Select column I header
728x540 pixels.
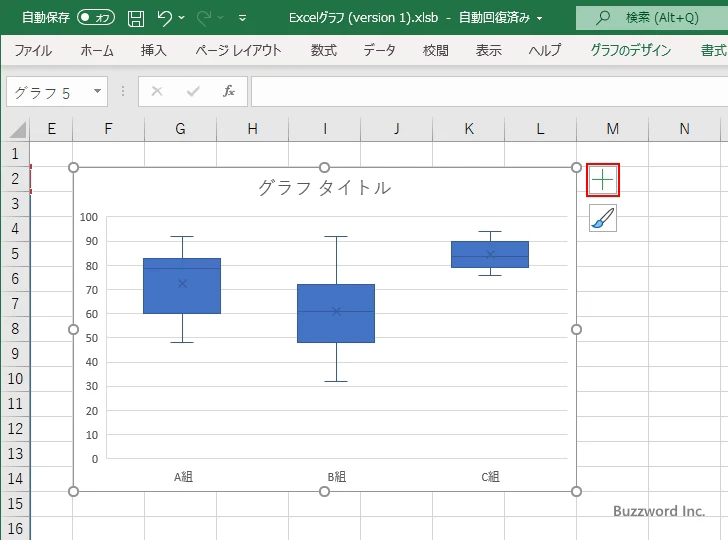[x=325, y=129]
